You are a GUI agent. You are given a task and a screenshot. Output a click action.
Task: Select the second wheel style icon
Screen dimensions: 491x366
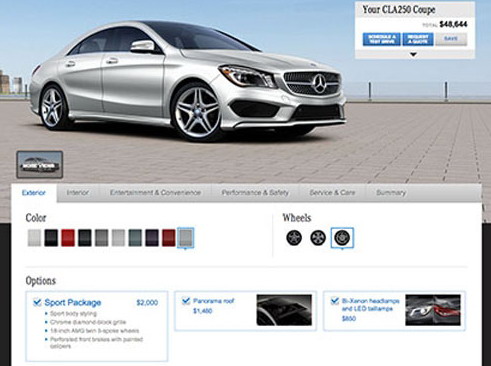tap(318, 238)
